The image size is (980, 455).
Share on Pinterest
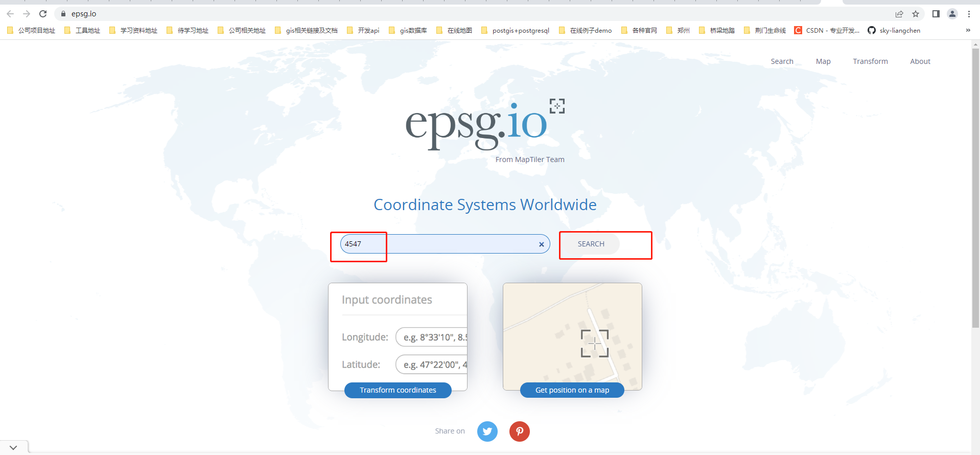[x=520, y=431]
